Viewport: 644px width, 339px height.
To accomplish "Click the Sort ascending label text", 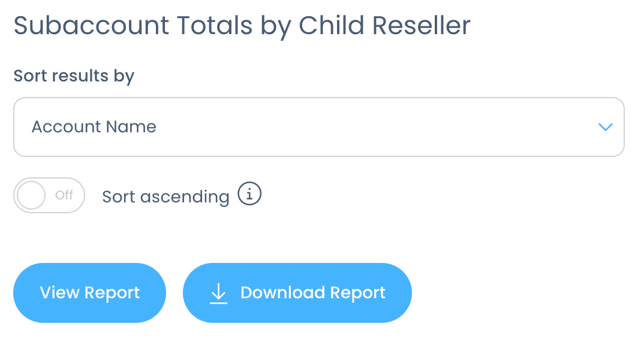I will point(165,197).
